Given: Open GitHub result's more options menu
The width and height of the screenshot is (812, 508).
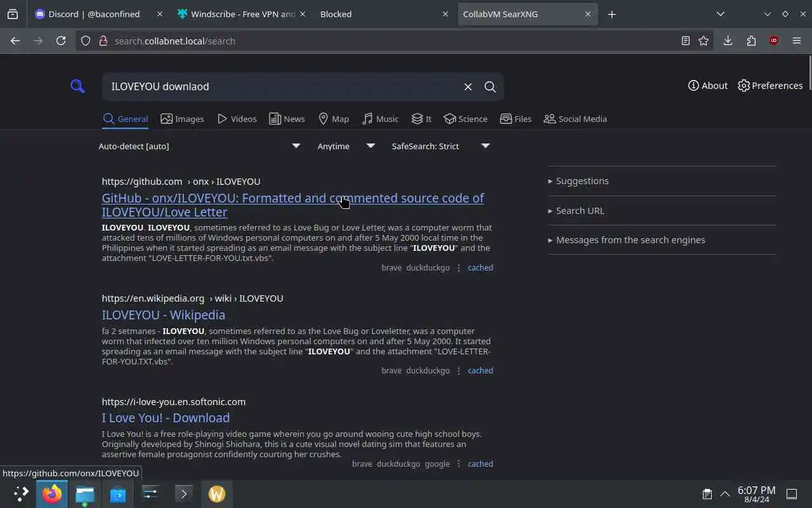Looking at the screenshot, I should click(459, 268).
